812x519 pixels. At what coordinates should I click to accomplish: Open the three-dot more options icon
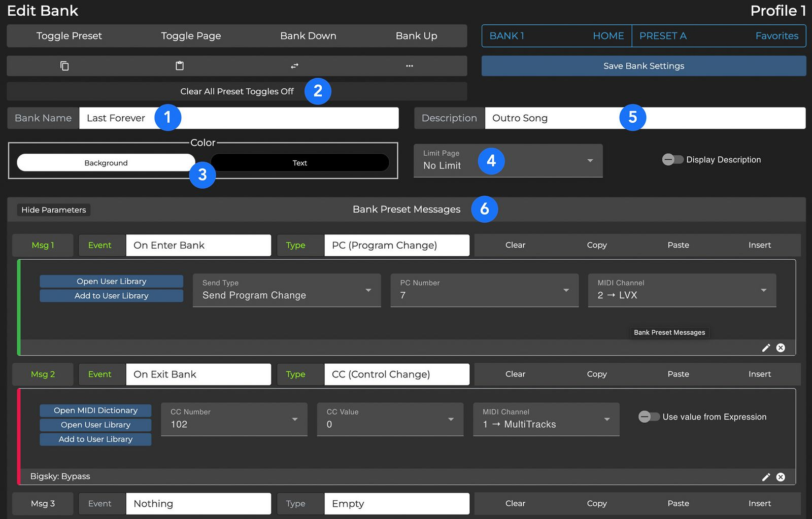click(410, 66)
